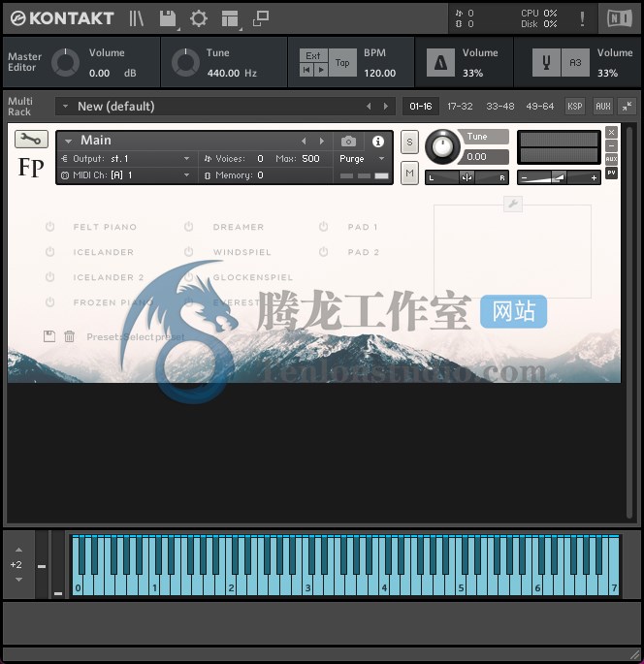Viewport: 644px width, 664px height.
Task: Click the Tap tempo button
Action: pyautogui.click(x=342, y=63)
